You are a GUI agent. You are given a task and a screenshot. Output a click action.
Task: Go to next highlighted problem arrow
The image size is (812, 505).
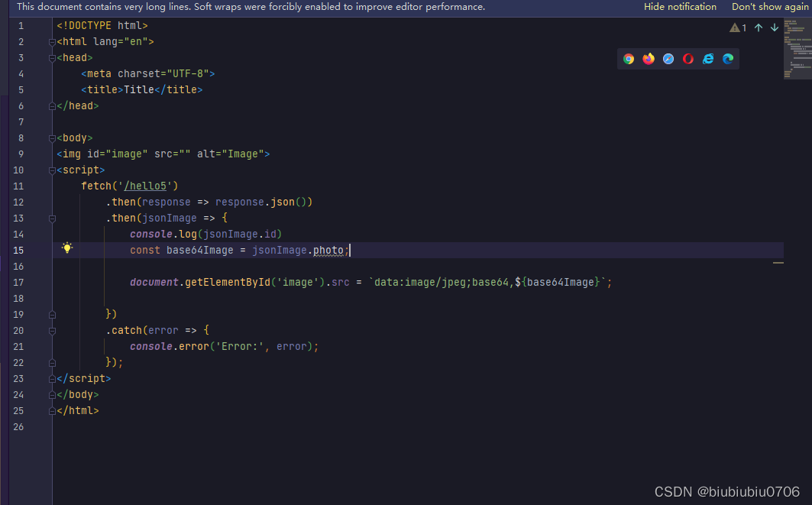point(775,28)
